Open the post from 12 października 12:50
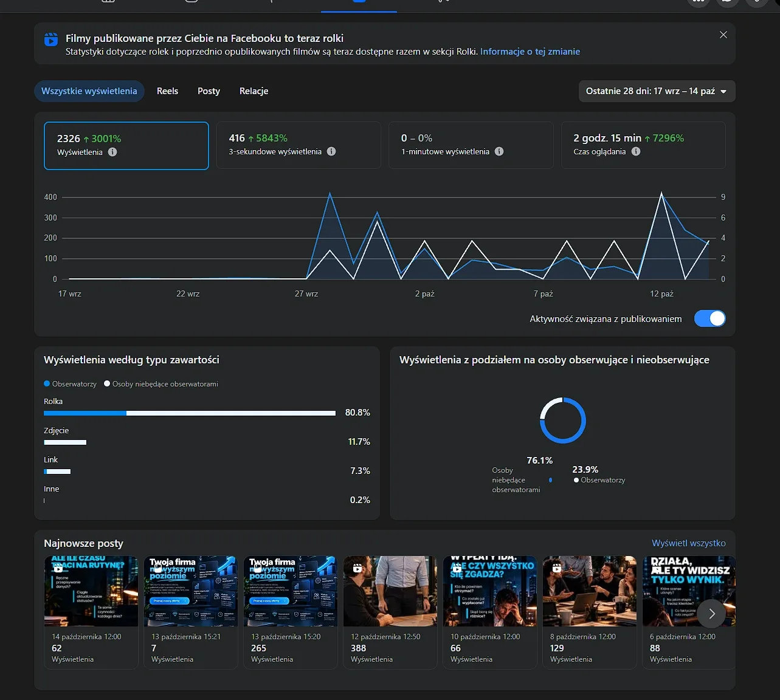Viewport: 780px width, 700px height. pos(390,612)
